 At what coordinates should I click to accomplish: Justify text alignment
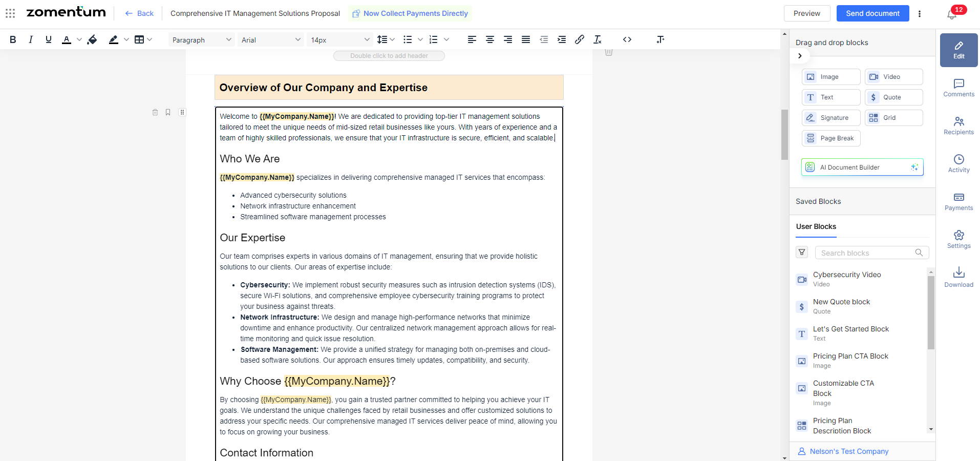[526, 39]
